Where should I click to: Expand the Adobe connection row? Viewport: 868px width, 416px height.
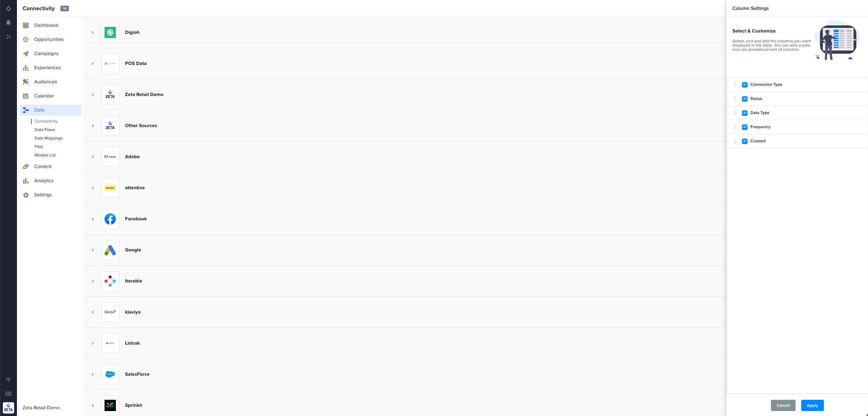(93, 157)
